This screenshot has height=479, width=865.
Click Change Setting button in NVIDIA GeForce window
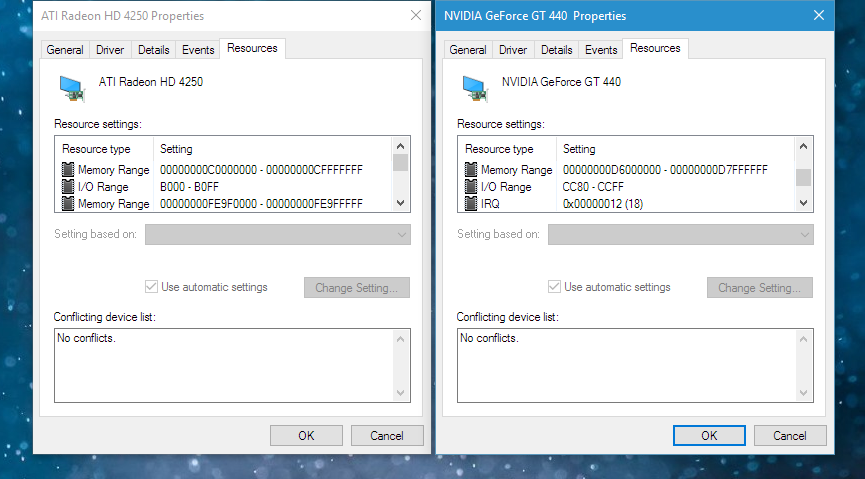[x=760, y=288]
